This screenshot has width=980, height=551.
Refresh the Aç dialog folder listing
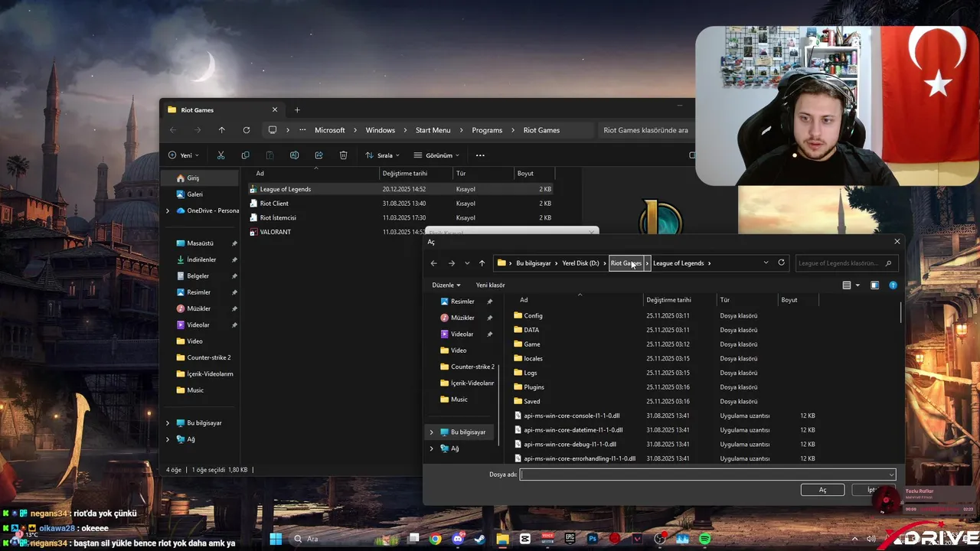[781, 262]
